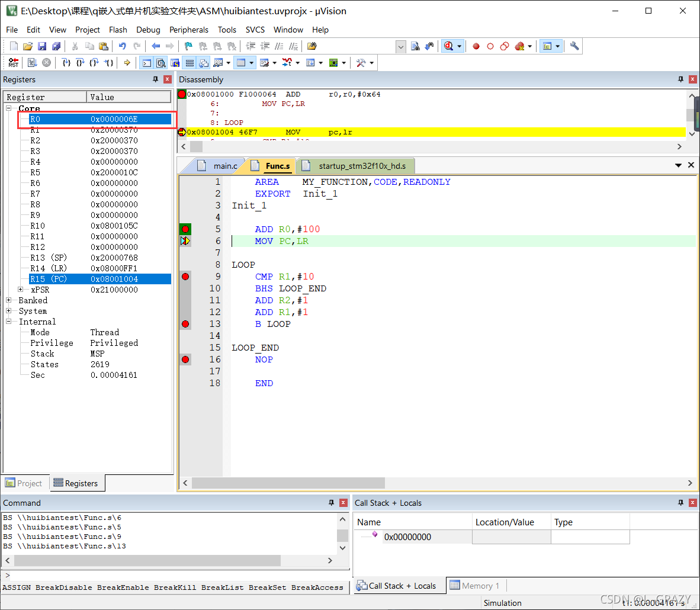
Task: Collapse the Core register group
Action: pyautogui.click(x=8, y=108)
